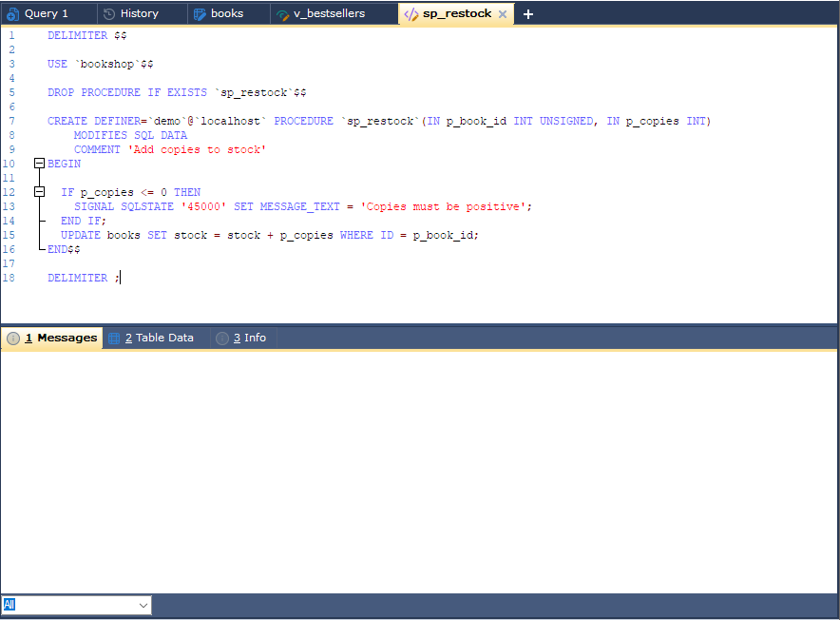Open the v_bestsellers view tab
The image size is (840, 620).
[x=334, y=13]
